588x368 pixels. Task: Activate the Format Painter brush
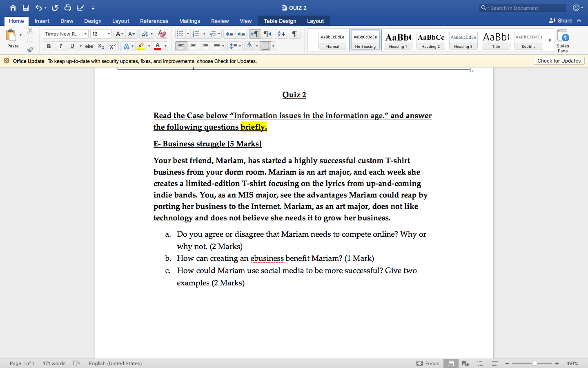coord(30,49)
